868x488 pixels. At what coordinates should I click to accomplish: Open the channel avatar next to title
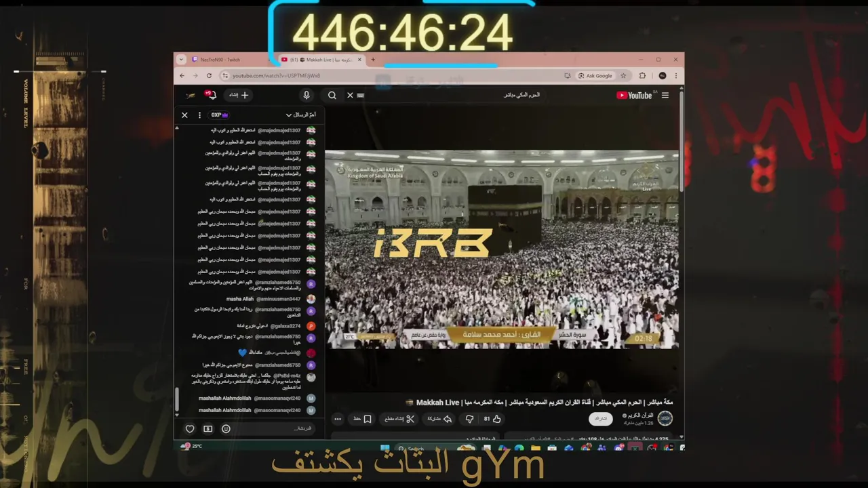665,418
